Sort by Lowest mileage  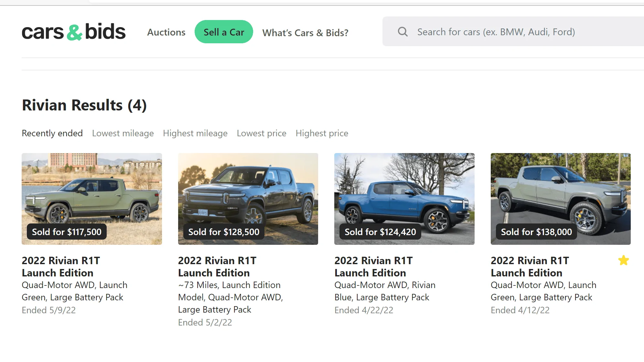tap(123, 133)
